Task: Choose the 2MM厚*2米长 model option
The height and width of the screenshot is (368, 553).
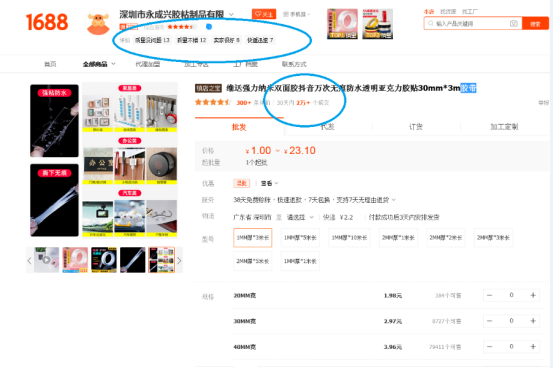Action: 446,237
